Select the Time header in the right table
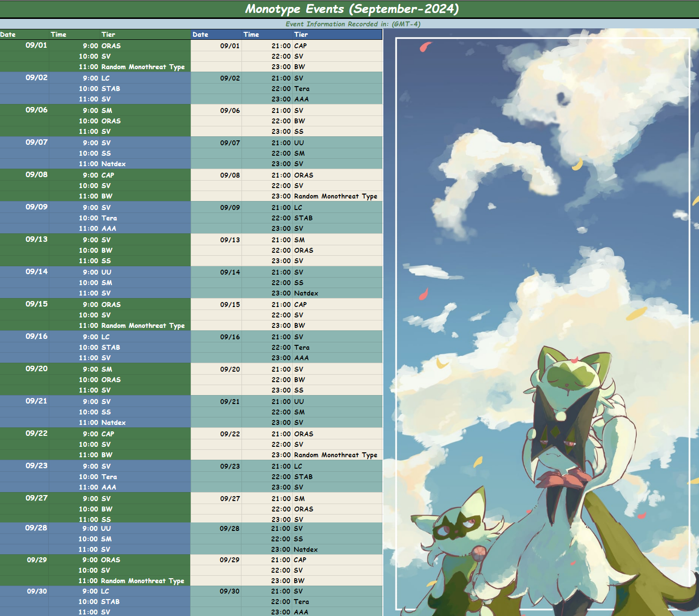This screenshot has width=699, height=616. click(x=251, y=34)
